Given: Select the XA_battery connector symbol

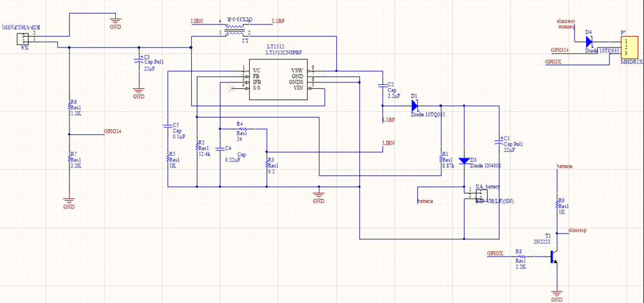Looking at the screenshot, I should (477, 194).
